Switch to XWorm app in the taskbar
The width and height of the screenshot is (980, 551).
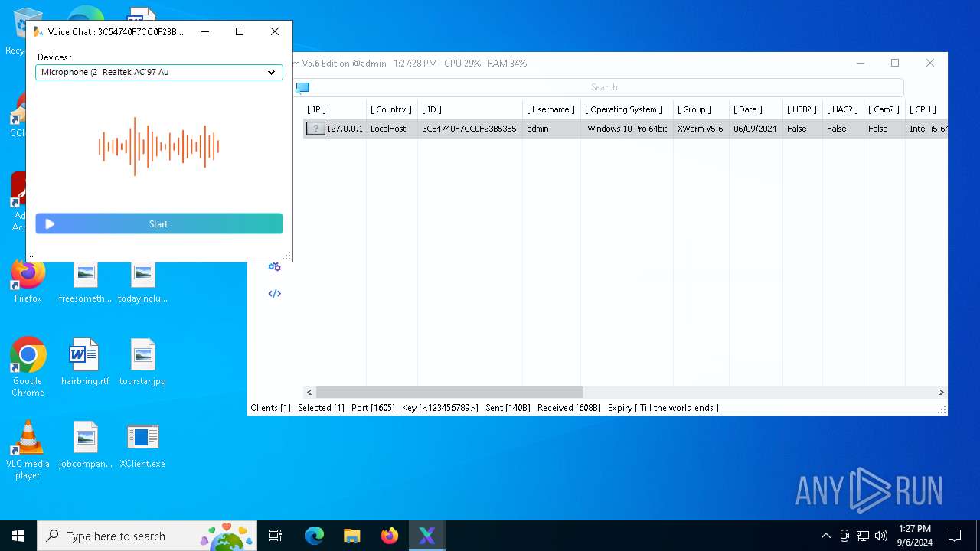[x=427, y=536]
